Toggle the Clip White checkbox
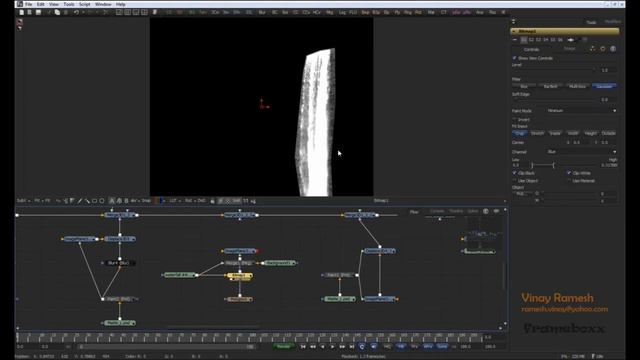The width and height of the screenshot is (640, 360). click(x=569, y=173)
